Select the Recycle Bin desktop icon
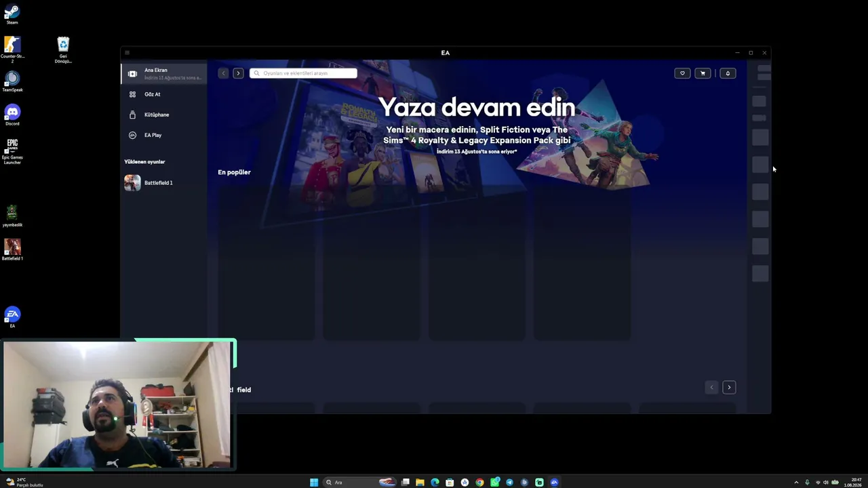The width and height of the screenshot is (868, 488). point(63,49)
